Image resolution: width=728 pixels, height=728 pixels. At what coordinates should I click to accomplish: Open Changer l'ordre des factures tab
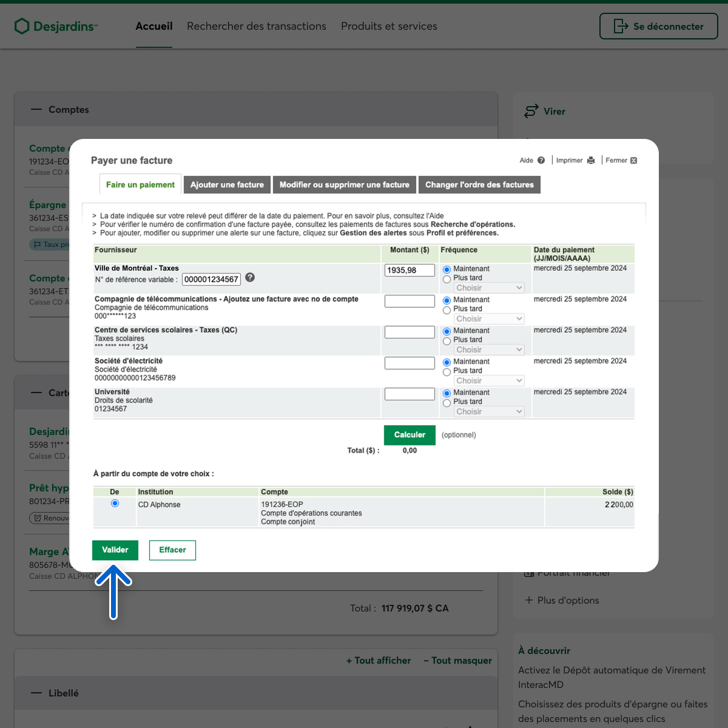click(x=479, y=185)
